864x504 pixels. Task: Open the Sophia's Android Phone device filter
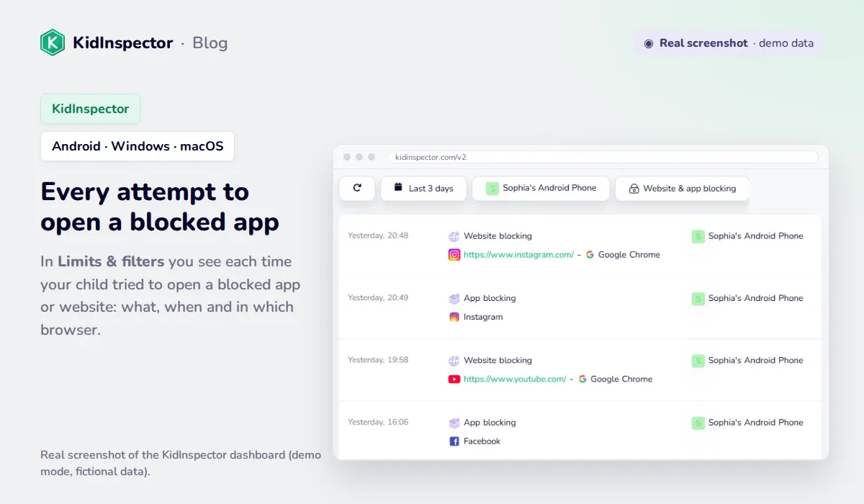[541, 188]
